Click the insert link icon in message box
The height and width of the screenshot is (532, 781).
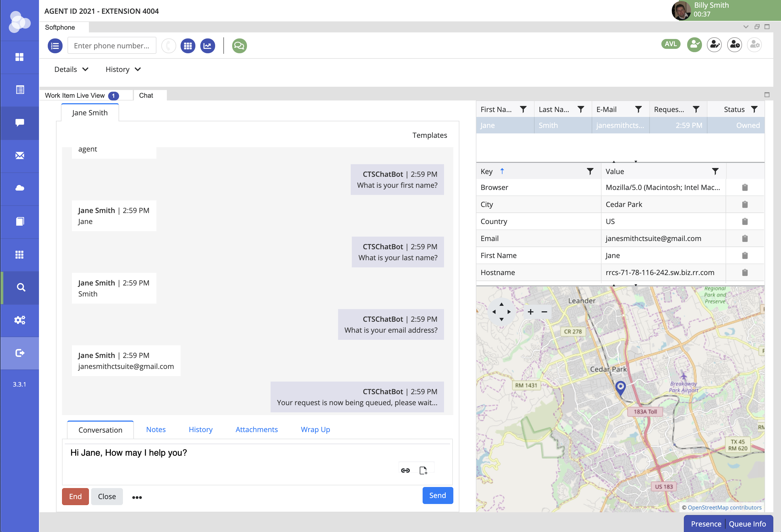405,470
